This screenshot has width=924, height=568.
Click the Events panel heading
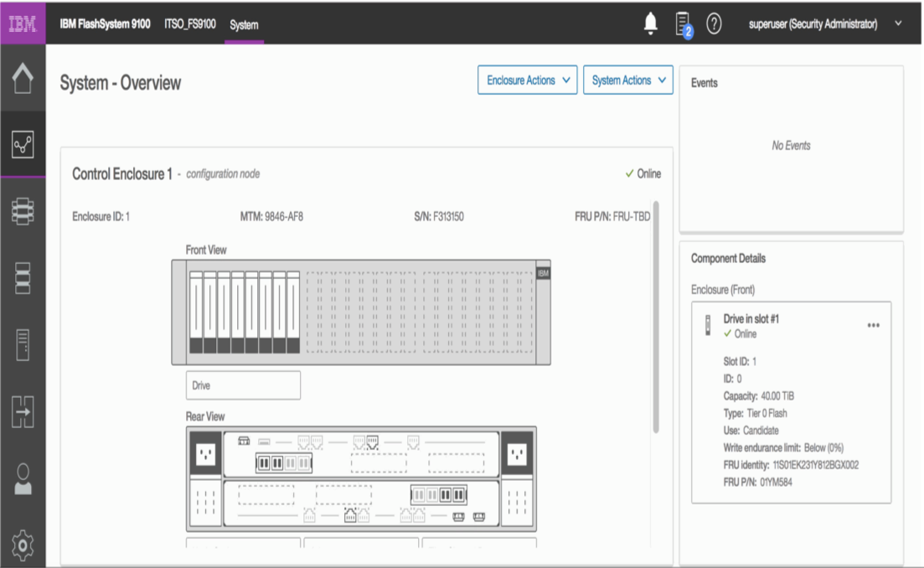point(705,83)
